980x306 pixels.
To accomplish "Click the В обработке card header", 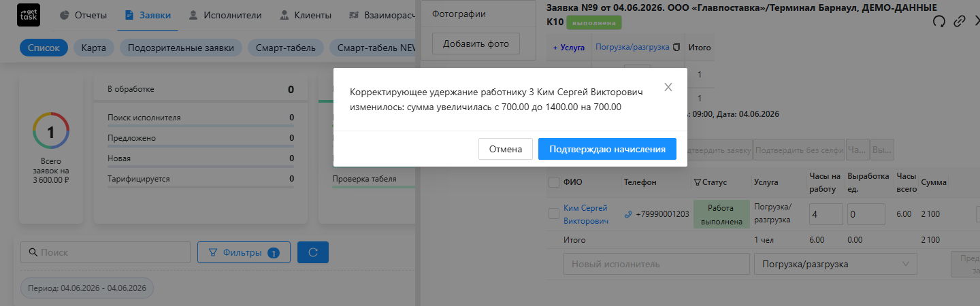I will (201, 89).
